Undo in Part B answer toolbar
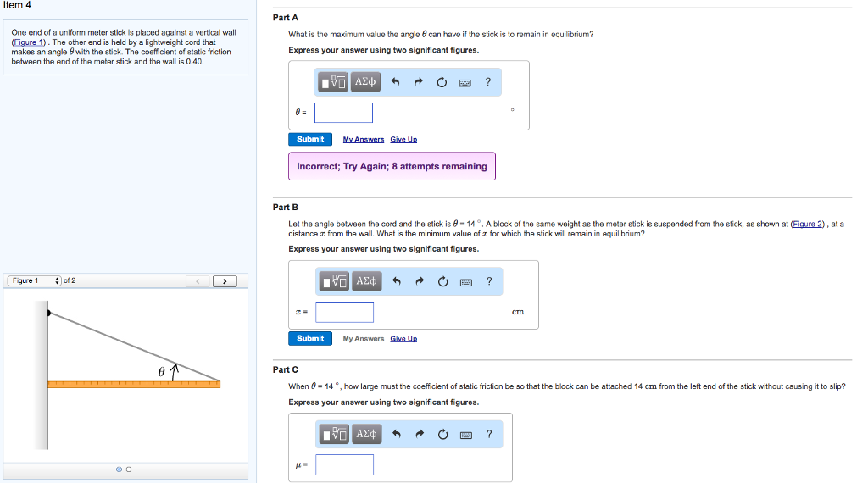Screen dimensions: 868x483 pyautogui.click(x=397, y=281)
